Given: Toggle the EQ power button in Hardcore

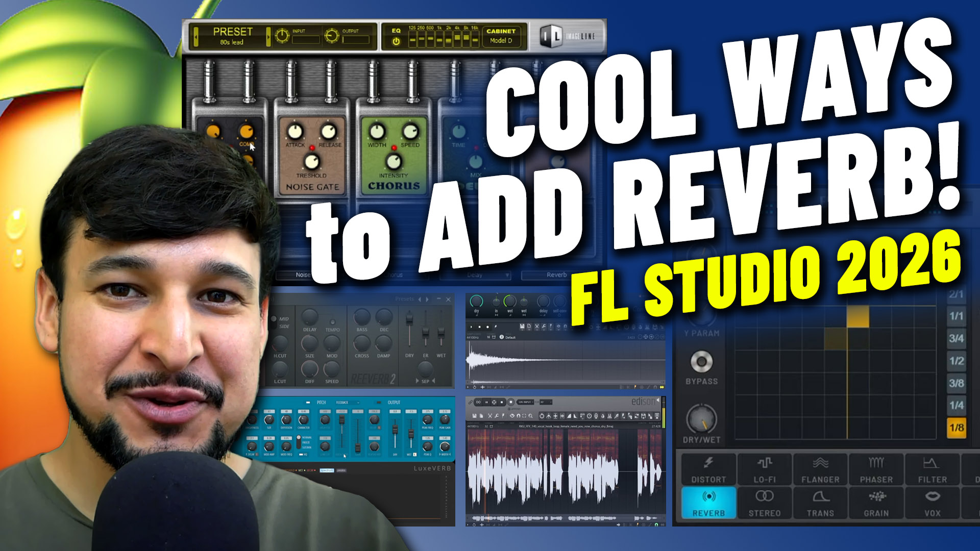Looking at the screenshot, I should tap(396, 42).
